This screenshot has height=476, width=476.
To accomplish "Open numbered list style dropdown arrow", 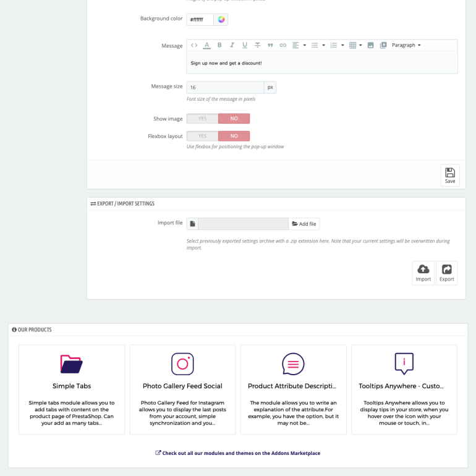I will (x=342, y=45).
